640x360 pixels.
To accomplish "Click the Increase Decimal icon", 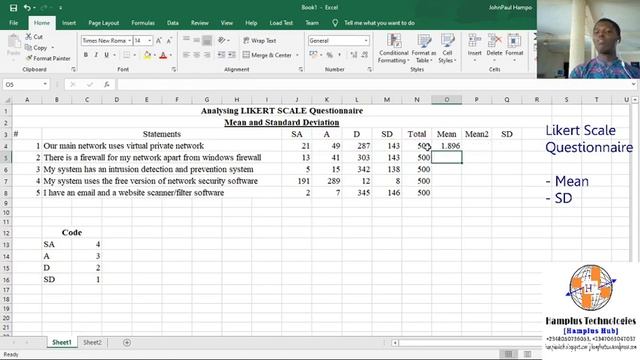I will pos(353,55).
